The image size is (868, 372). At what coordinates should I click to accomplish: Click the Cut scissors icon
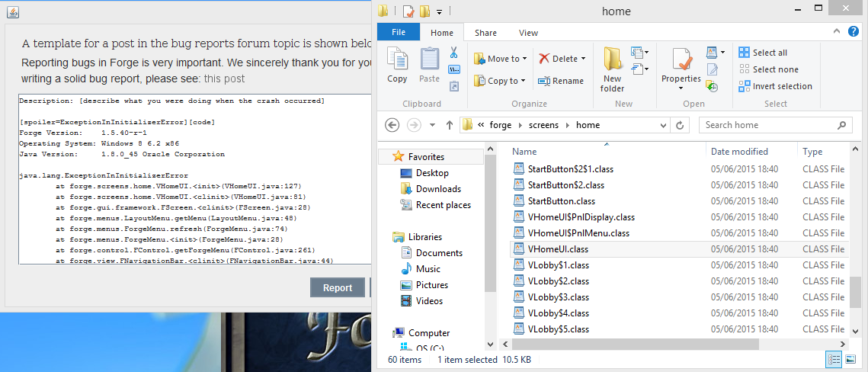pyautogui.click(x=453, y=53)
